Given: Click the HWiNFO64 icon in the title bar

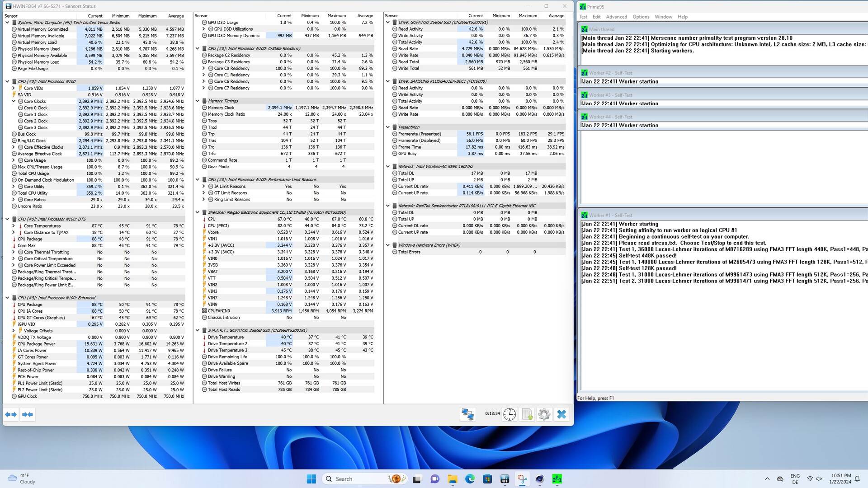Looking at the screenshot, I should pyautogui.click(x=8, y=6).
